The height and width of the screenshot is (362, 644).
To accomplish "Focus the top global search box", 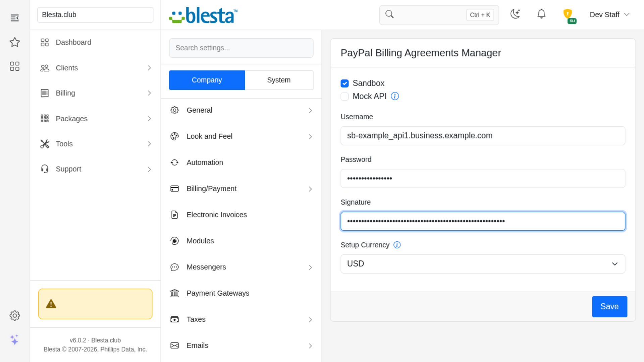I will [439, 15].
